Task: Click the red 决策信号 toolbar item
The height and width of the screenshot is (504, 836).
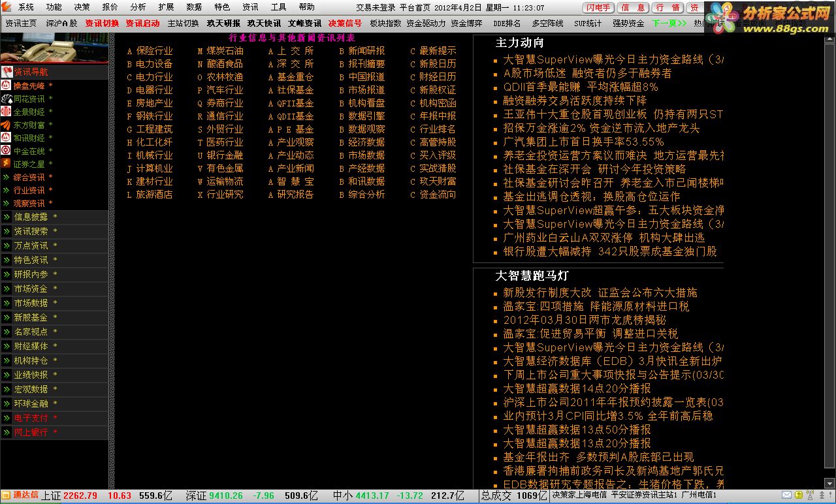Action: coord(344,23)
